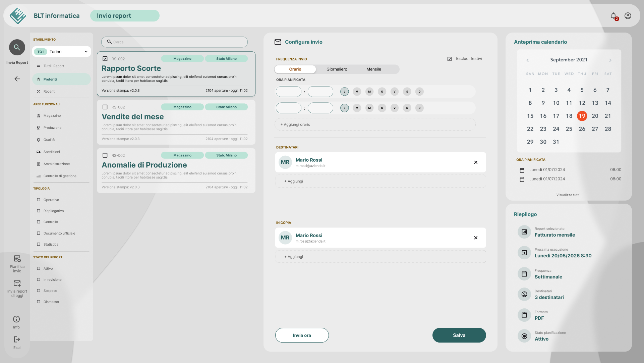Viewport: 644px width, 363px height.
Task: Open Pianifica invio icon
Action: click(x=17, y=259)
